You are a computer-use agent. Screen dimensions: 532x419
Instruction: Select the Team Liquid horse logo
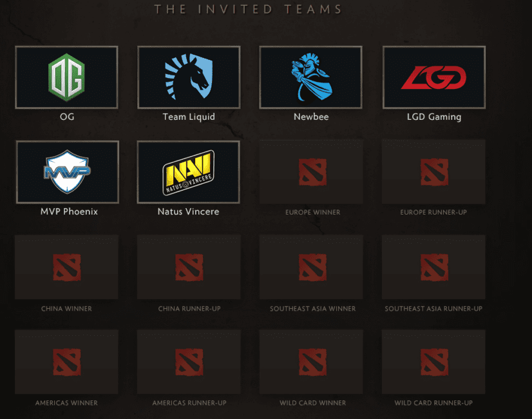click(x=189, y=77)
